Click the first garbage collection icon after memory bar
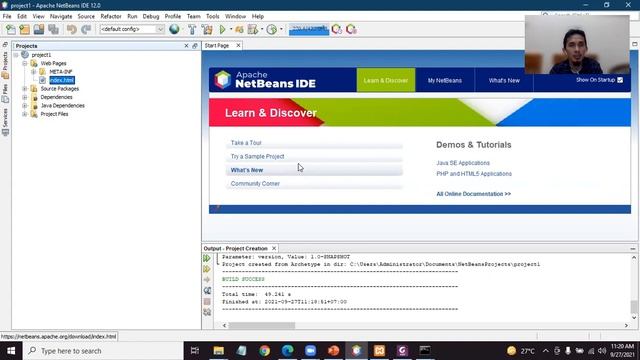 point(336,29)
